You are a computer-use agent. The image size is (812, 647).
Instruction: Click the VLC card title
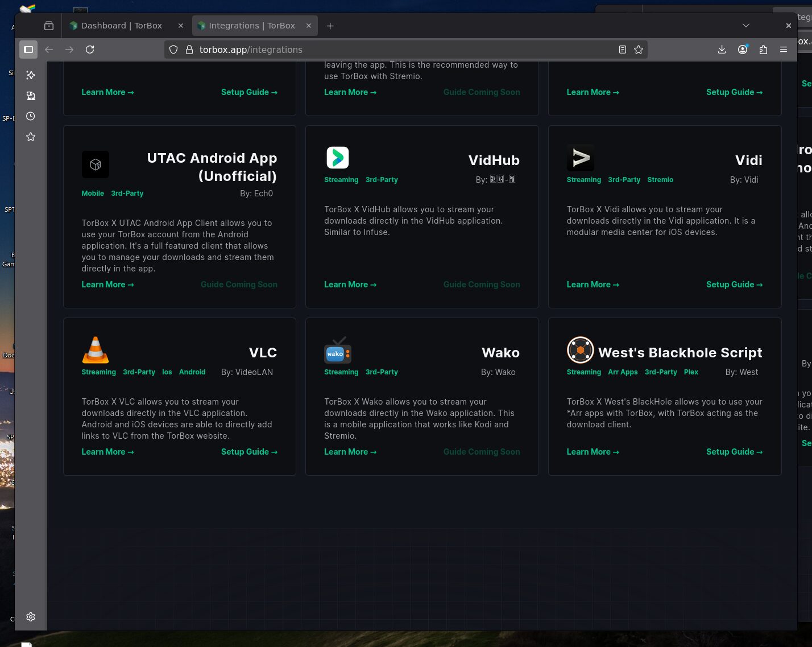(x=263, y=353)
